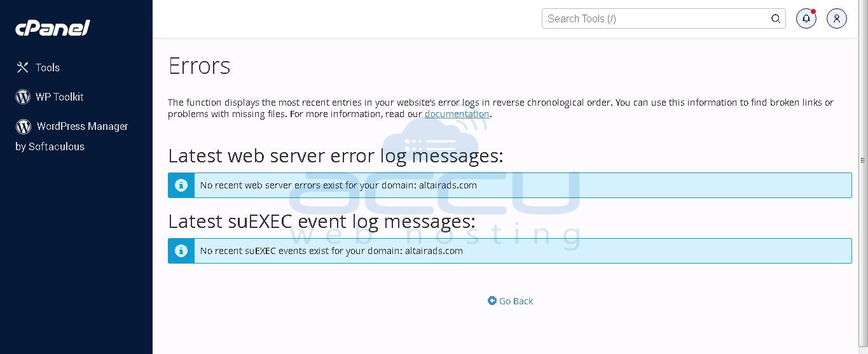Open the user account menu icon
The image size is (868, 354).
click(836, 18)
